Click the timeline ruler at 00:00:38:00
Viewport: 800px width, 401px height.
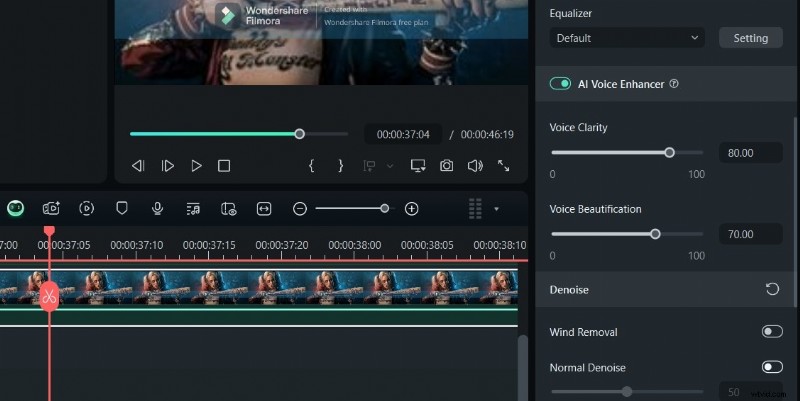pyautogui.click(x=355, y=245)
